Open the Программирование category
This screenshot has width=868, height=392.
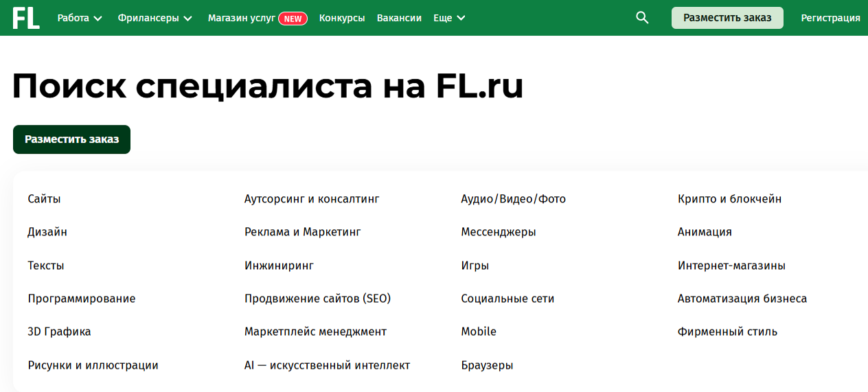(x=82, y=299)
